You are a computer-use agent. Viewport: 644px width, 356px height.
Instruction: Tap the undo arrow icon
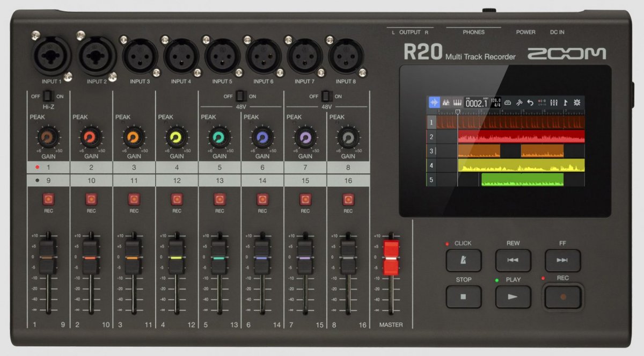530,103
